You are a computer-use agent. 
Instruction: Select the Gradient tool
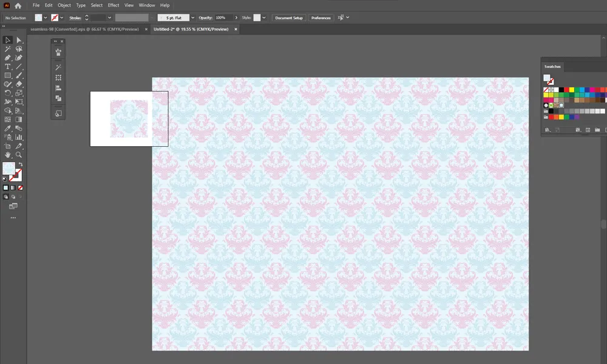click(19, 120)
